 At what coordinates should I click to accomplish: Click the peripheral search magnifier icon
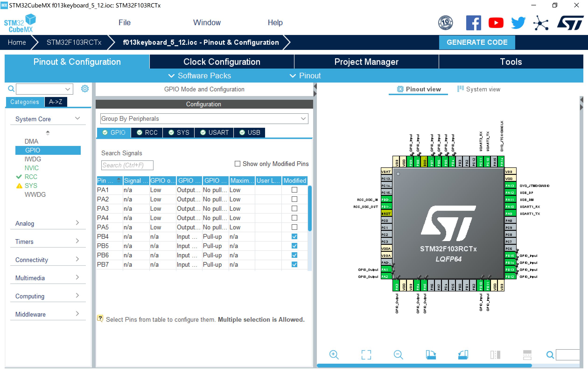11,89
